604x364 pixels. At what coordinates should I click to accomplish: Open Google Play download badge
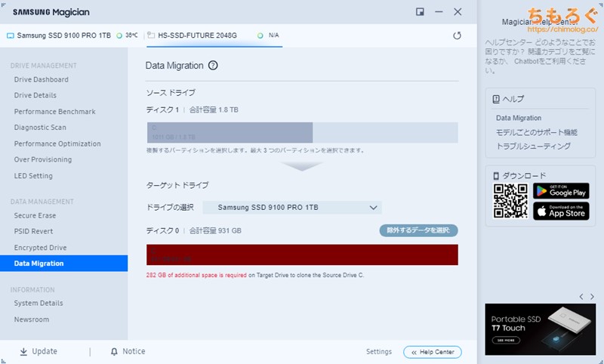tap(561, 191)
